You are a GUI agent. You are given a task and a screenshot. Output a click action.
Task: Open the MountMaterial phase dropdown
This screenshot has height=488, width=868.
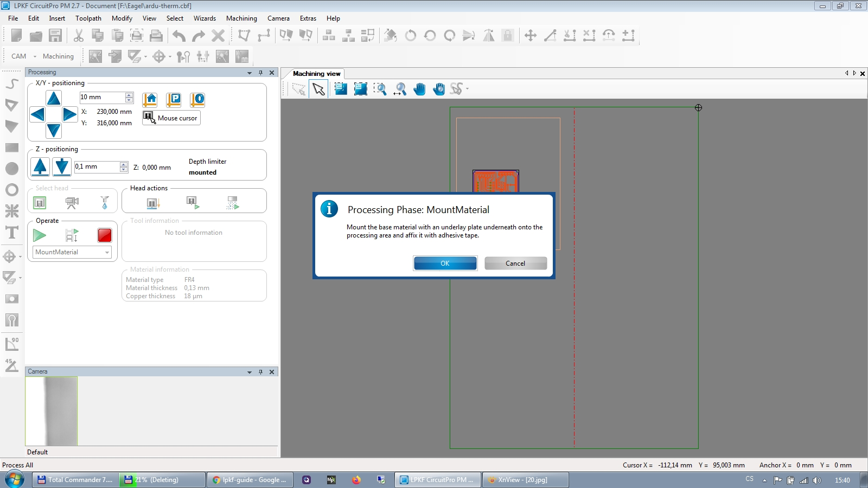click(107, 252)
